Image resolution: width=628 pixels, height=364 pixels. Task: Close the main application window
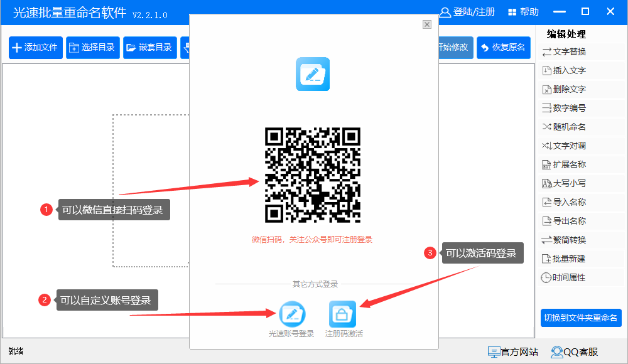(611, 12)
